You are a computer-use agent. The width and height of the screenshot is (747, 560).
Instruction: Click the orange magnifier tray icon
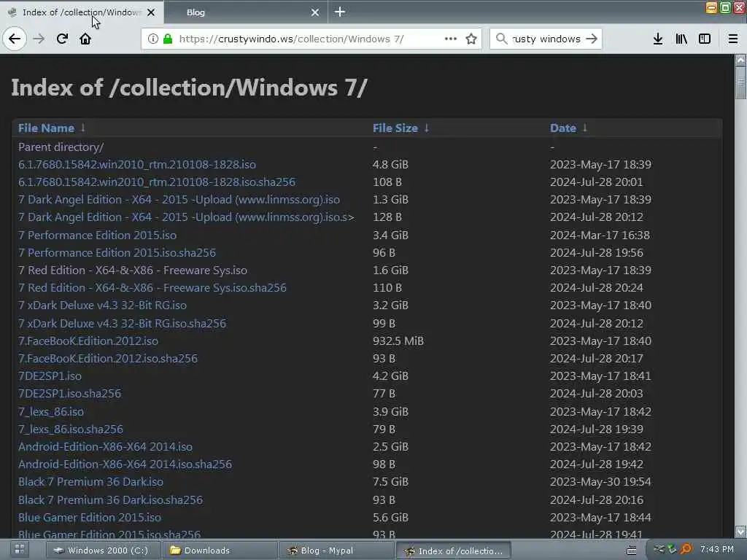tap(686, 550)
